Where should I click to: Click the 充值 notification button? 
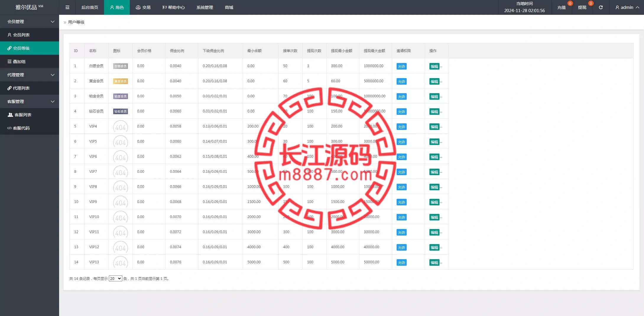coord(562,7)
